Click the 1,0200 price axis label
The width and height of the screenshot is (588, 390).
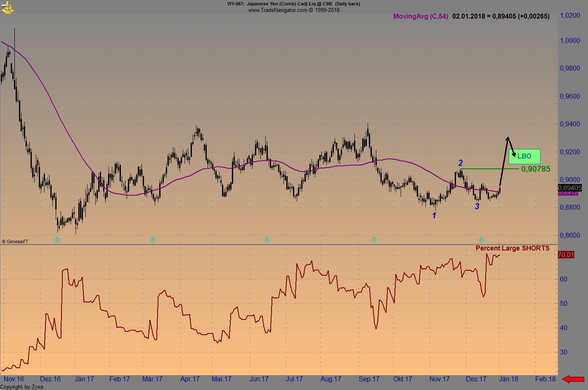pyautogui.click(x=570, y=16)
